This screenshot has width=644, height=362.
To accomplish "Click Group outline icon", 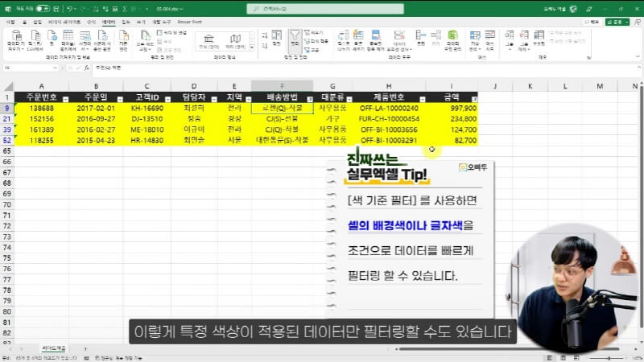I will [x=510, y=40].
